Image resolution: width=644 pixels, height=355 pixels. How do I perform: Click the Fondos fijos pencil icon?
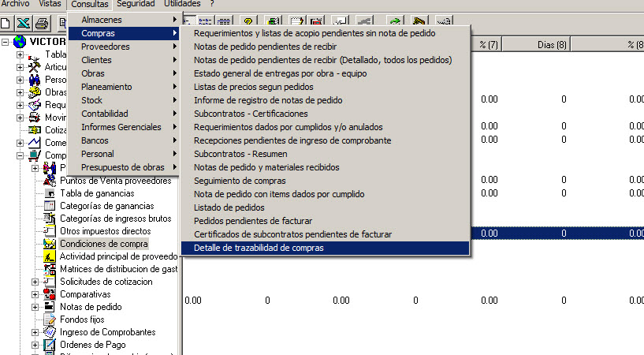coord(49,319)
